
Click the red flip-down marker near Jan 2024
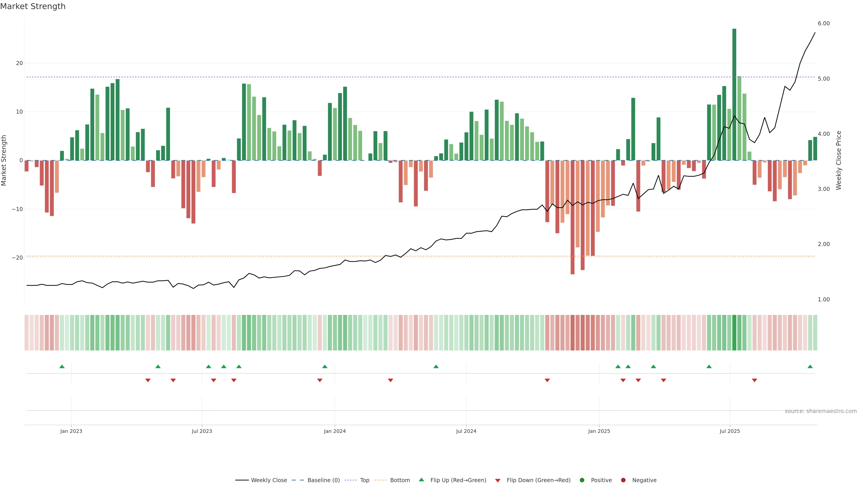(320, 380)
